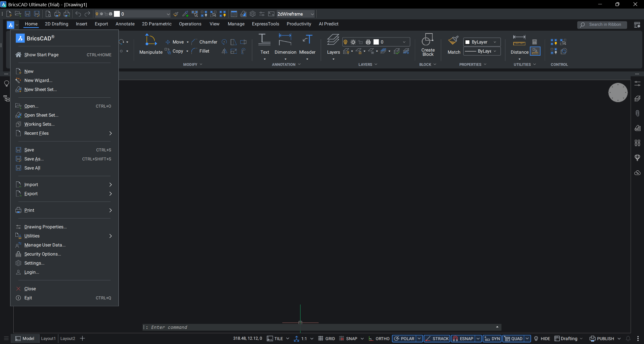The width and height of the screenshot is (644, 344).
Task: Click the Redo arrow in quick toolbar
Action: [x=87, y=14]
